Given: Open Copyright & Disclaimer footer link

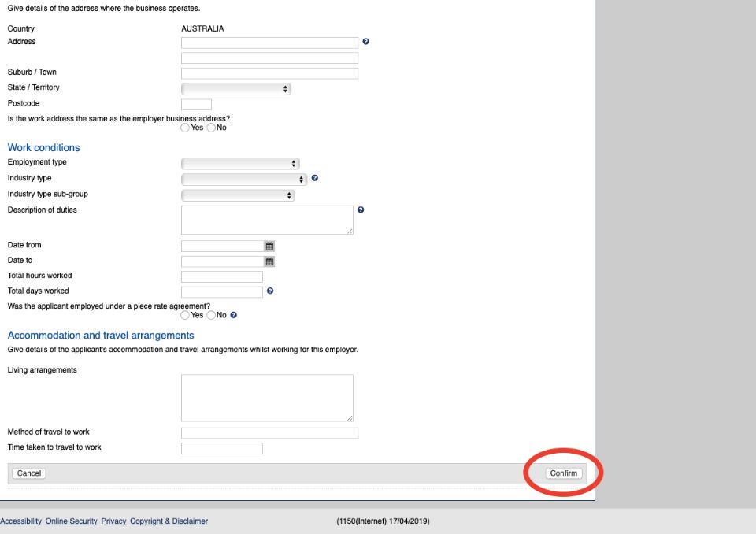Looking at the screenshot, I should [169, 521].
